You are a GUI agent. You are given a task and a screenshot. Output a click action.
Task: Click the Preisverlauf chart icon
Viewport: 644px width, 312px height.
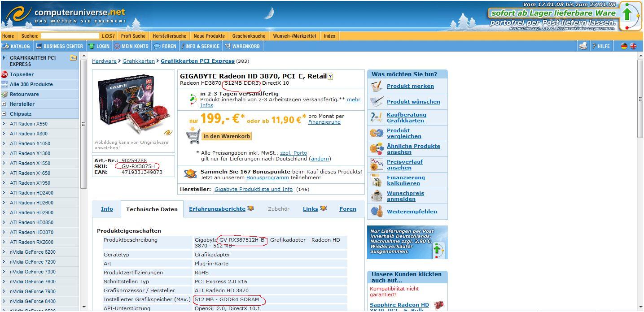point(377,165)
